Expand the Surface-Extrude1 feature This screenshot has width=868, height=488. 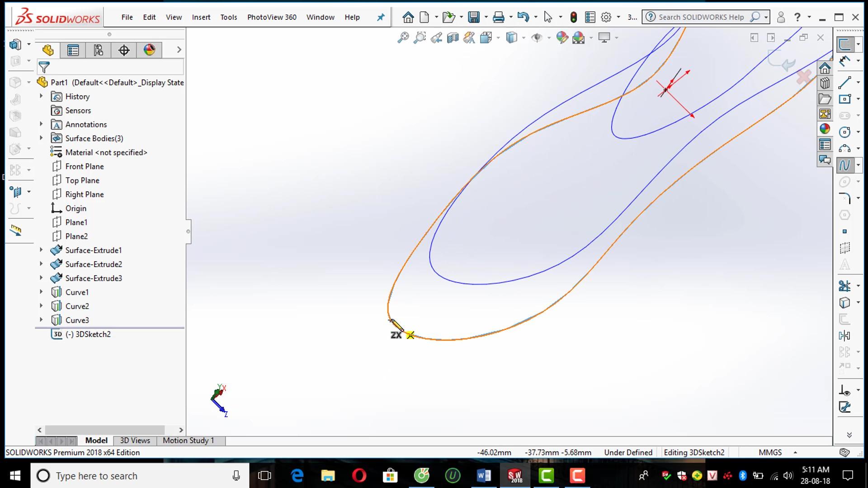coord(41,250)
